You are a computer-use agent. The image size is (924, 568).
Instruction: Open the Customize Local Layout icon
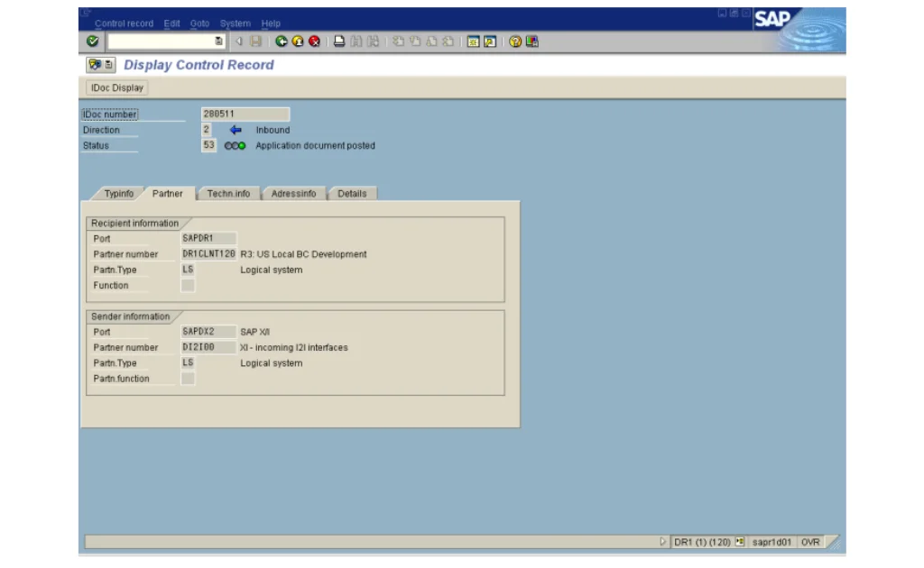tap(532, 41)
